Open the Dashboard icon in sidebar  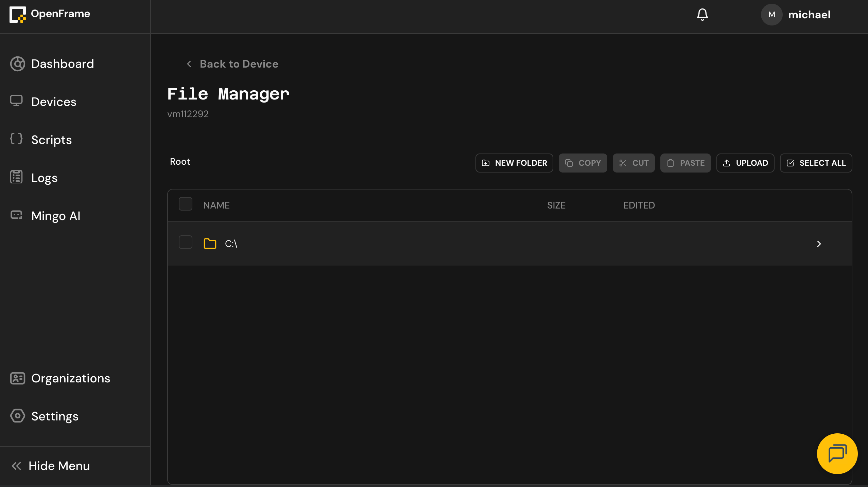point(17,64)
